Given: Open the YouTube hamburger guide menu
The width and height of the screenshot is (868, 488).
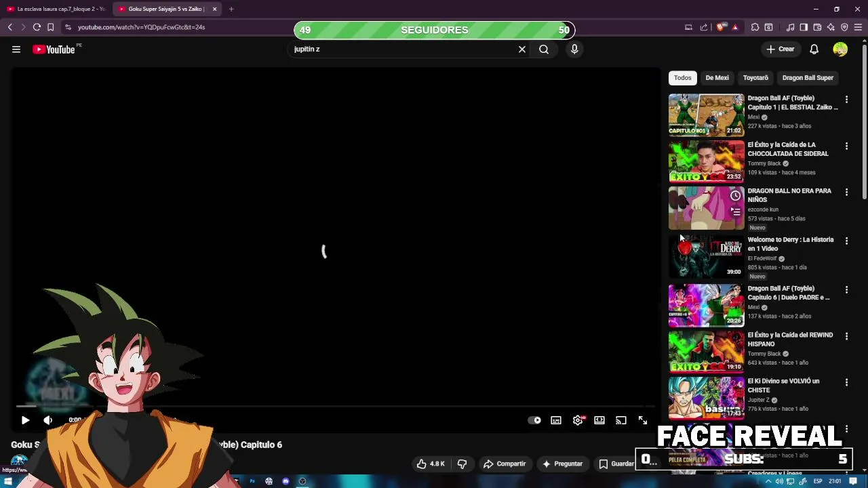Looking at the screenshot, I should coord(16,49).
